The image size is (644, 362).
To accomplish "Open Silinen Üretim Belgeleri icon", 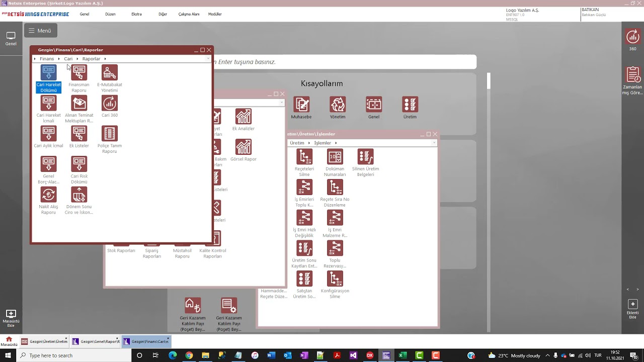I will point(365,157).
